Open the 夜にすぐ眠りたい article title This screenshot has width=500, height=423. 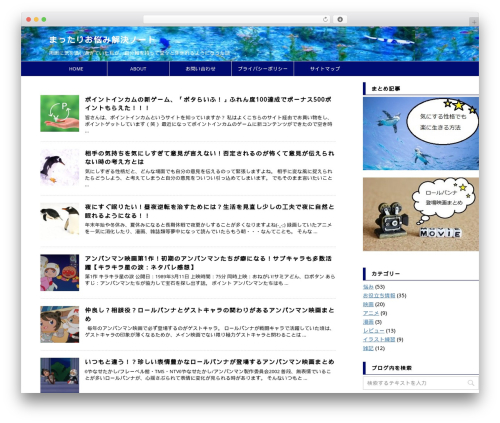point(209,211)
